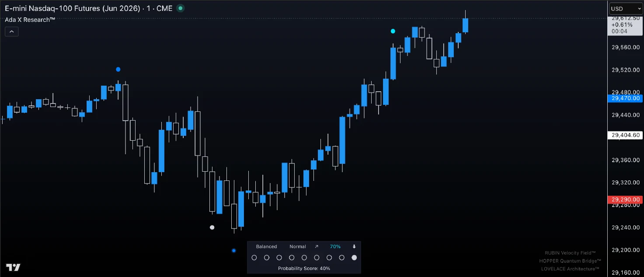Select the filled circle in the probability panel
The height and width of the screenshot is (277, 644).
(x=354, y=258)
